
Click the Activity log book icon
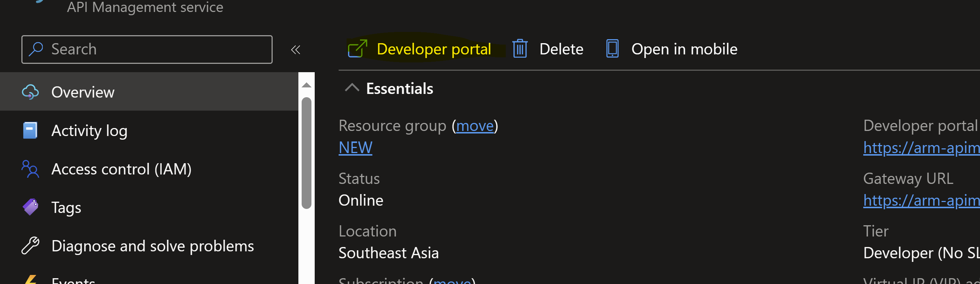[x=30, y=131]
